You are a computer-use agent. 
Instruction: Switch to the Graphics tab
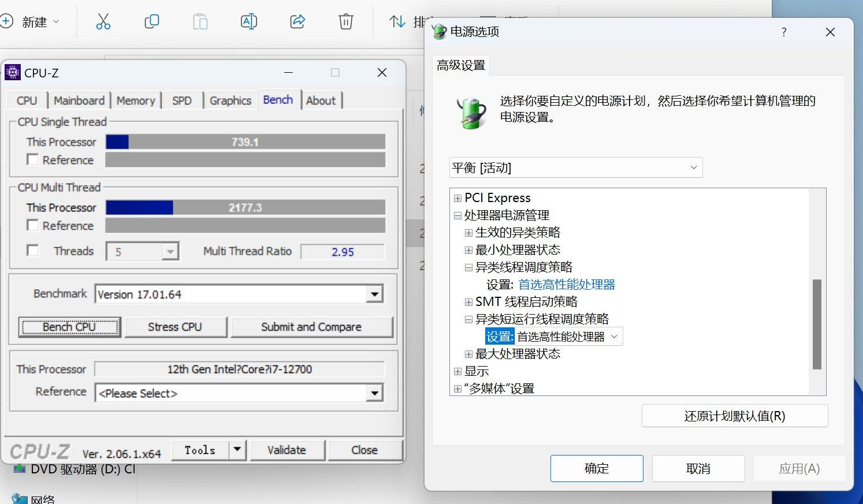[x=230, y=100]
